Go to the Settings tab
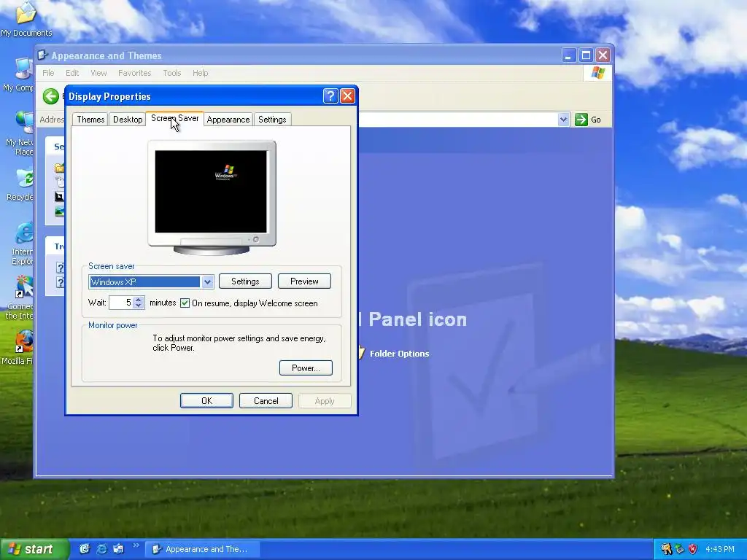This screenshot has height=560, width=747. (272, 120)
